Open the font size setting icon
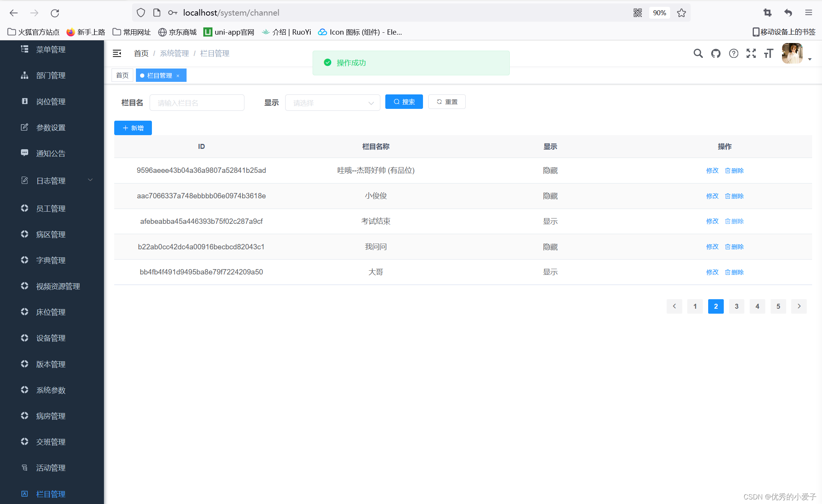The width and height of the screenshot is (822, 504). pyautogui.click(x=768, y=53)
